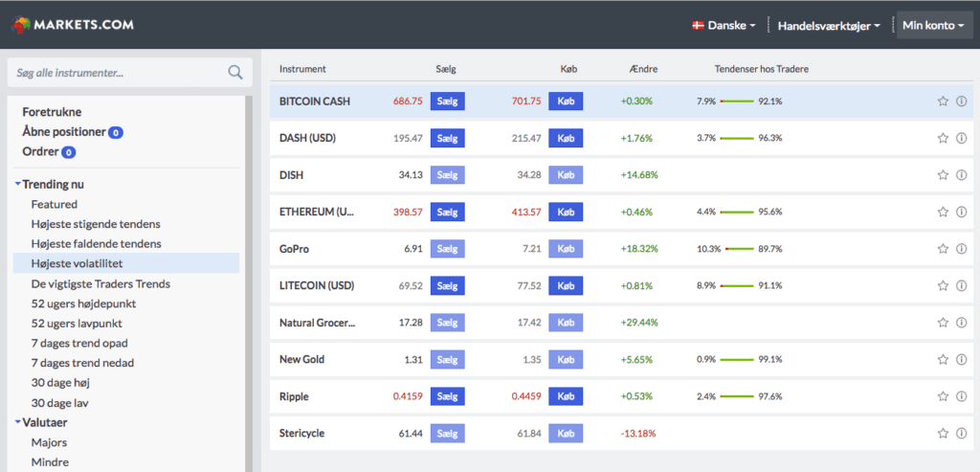Select 52 ugers højdepunkt
Viewport: 980px width, 472px height.
coord(84,303)
